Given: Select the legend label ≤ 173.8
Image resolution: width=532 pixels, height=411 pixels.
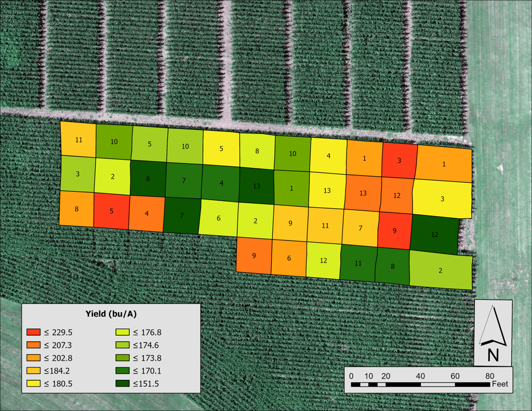Looking at the screenshot, I should click(x=147, y=358).
